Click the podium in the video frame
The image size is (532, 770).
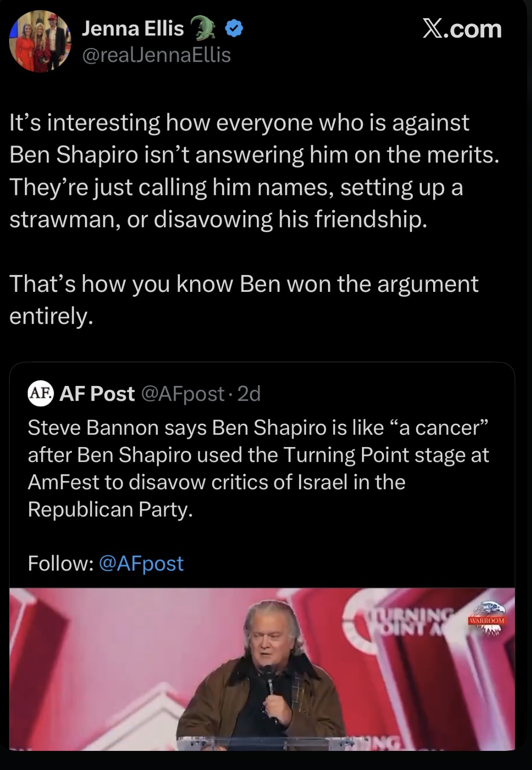(267, 744)
